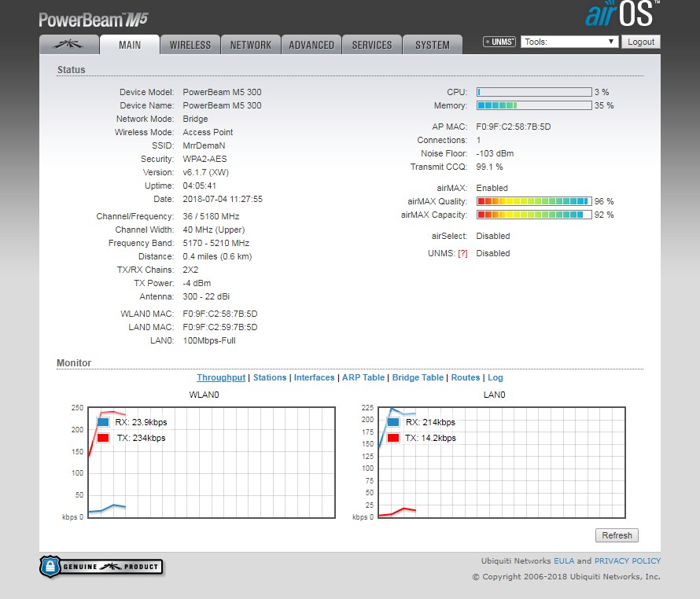The width and height of the screenshot is (700, 599).
Task: Click the airMAX Capacity bar
Action: click(x=534, y=215)
